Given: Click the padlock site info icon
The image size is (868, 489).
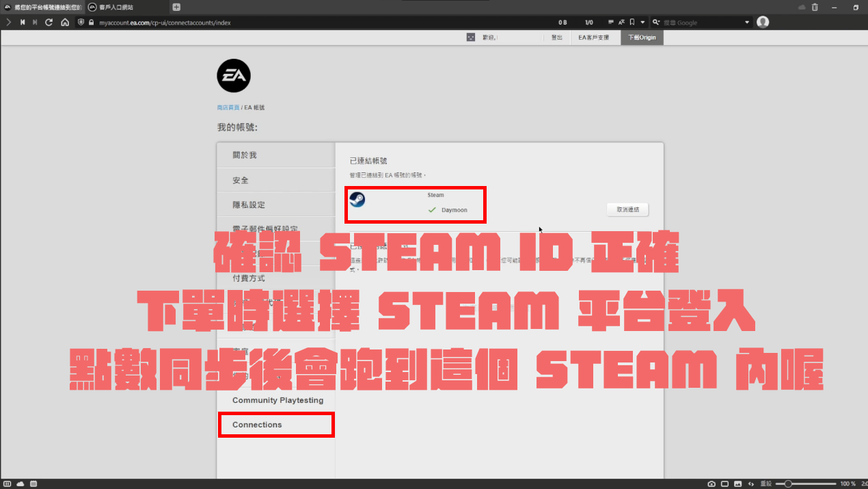Looking at the screenshot, I should pyautogui.click(x=91, y=22).
